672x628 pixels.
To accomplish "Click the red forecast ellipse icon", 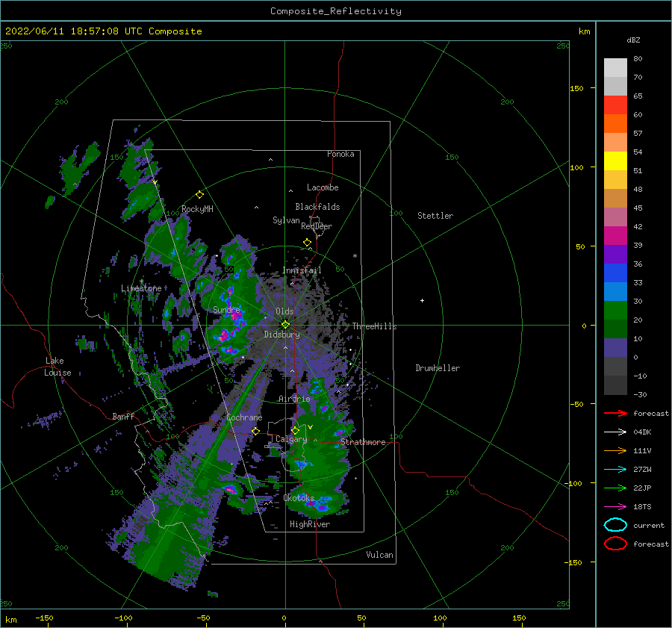I will pyautogui.click(x=615, y=544).
